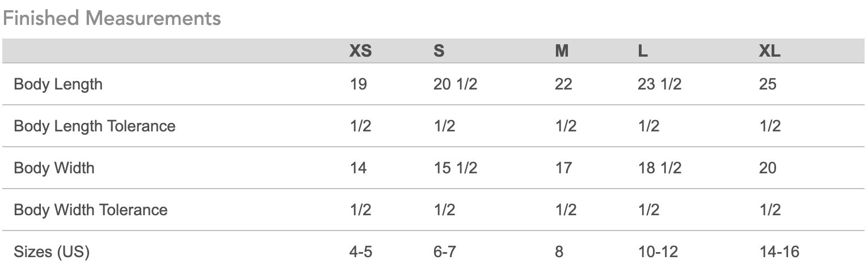Click the Body Length row label
The width and height of the screenshot is (868, 273).
point(58,84)
